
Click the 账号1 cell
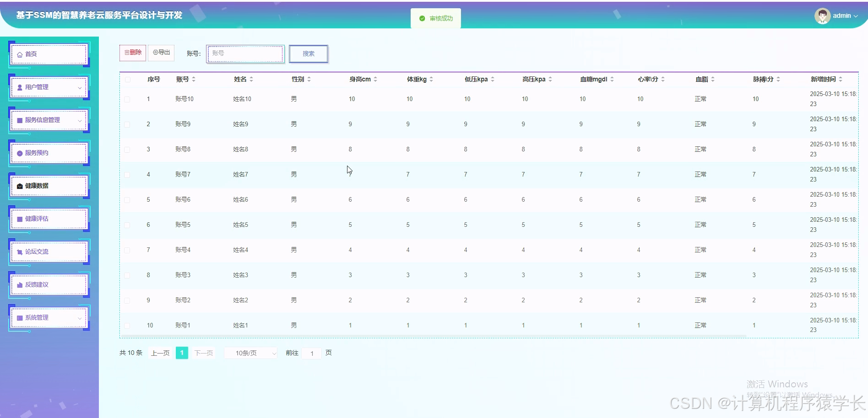click(x=183, y=326)
